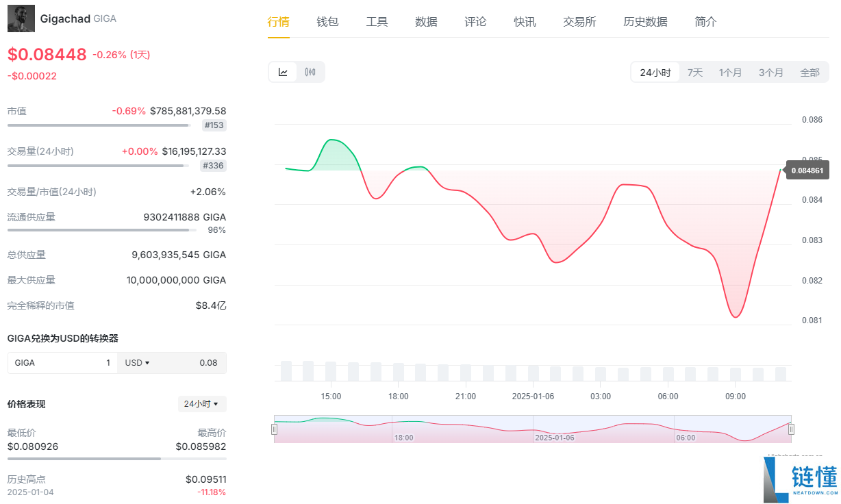The height and width of the screenshot is (504, 841).
Task: Select the 1个月 chart range
Action: [x=730, y=72]
